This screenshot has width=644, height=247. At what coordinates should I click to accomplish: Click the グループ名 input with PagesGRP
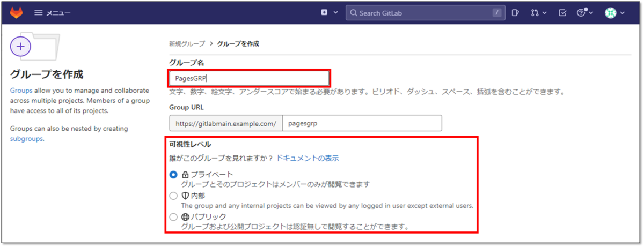click(x=249, y=78)
